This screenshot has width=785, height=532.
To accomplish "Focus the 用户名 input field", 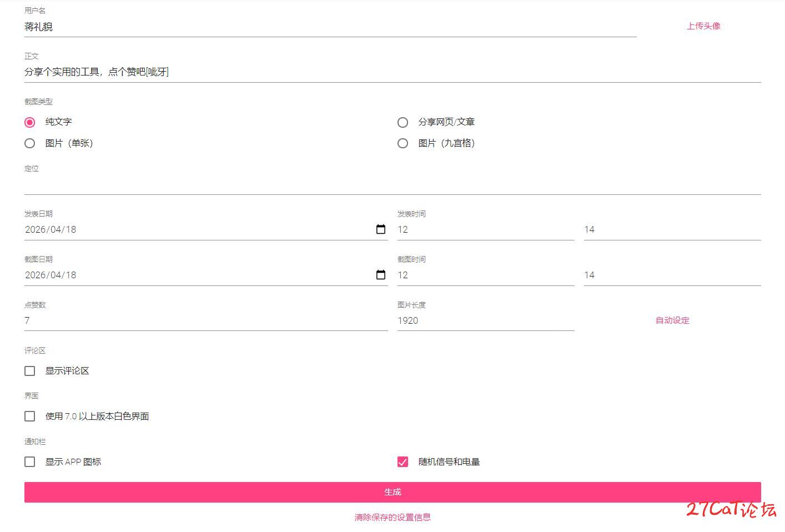I will coord(330,27).
